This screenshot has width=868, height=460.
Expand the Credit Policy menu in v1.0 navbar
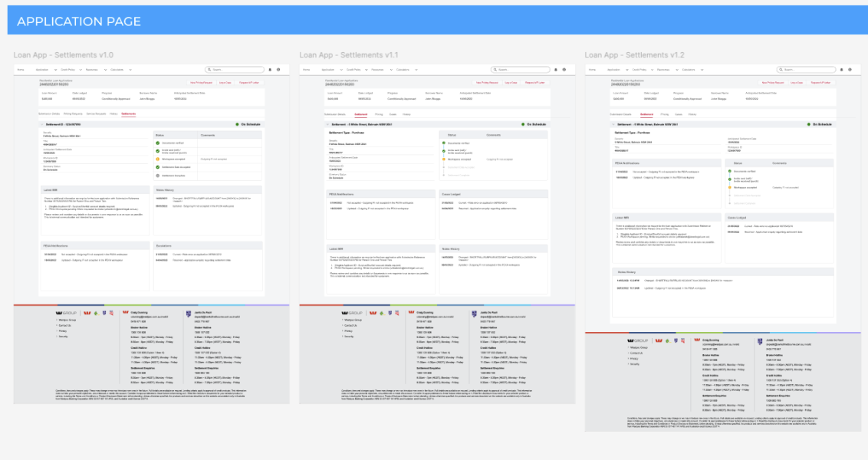(81, 70)
